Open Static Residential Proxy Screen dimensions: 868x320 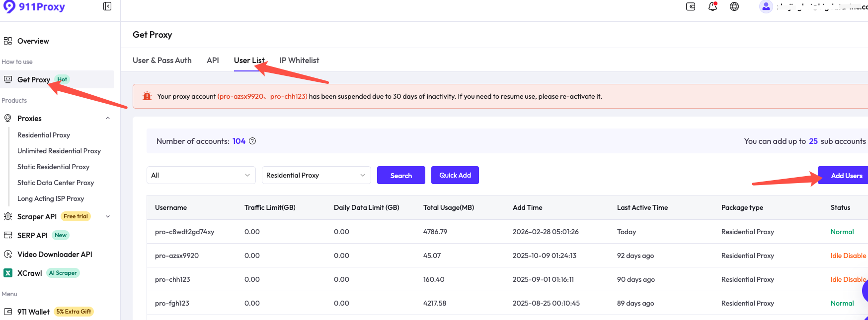click(53, 167)
